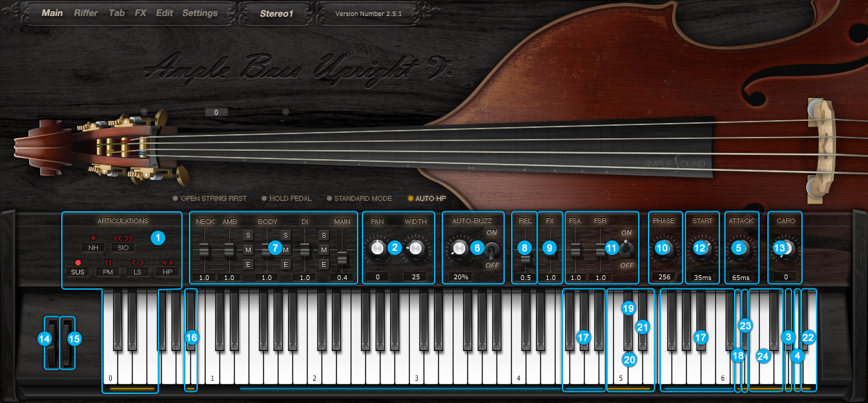This screenshot has height=403, width=868.
Task: Solo with S button between DI and MAIN
Action: (x=324, y=235)
